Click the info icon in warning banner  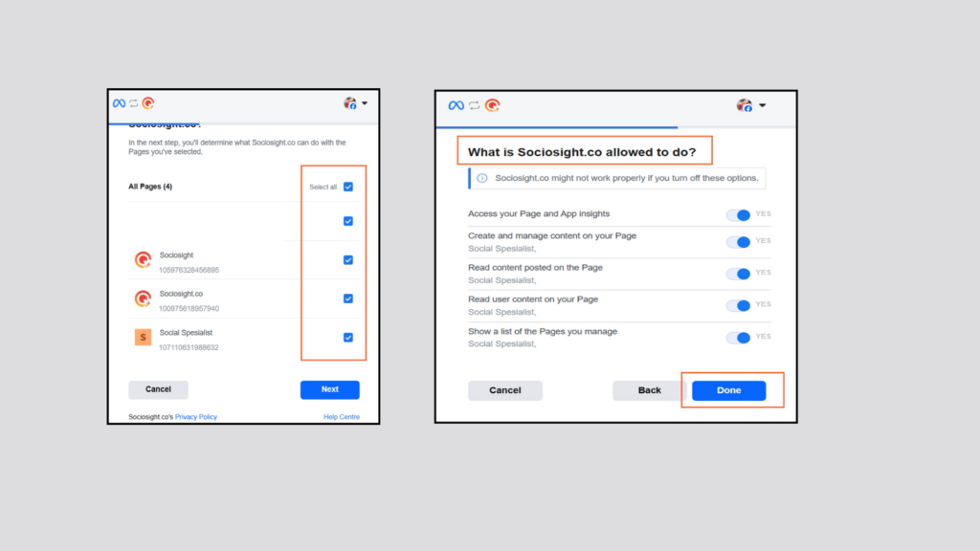482,178
